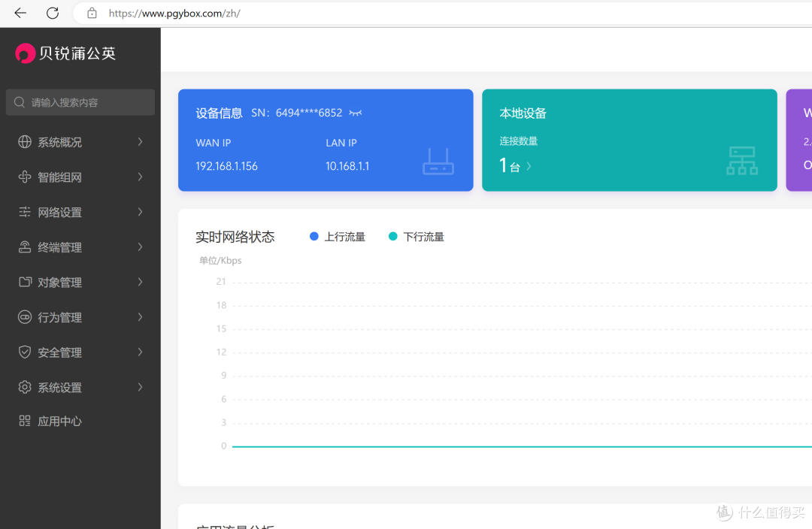The width and height of the screenshot is (812, 529).
Task: Reveal the hidden SN with eye icon
Action: click(x=355, y=113)
